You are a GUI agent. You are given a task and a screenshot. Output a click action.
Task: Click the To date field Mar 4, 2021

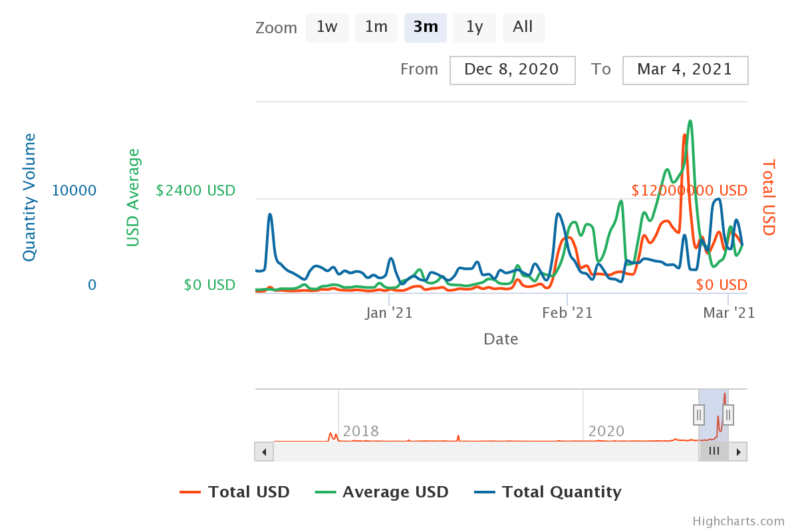pos(685,70)
